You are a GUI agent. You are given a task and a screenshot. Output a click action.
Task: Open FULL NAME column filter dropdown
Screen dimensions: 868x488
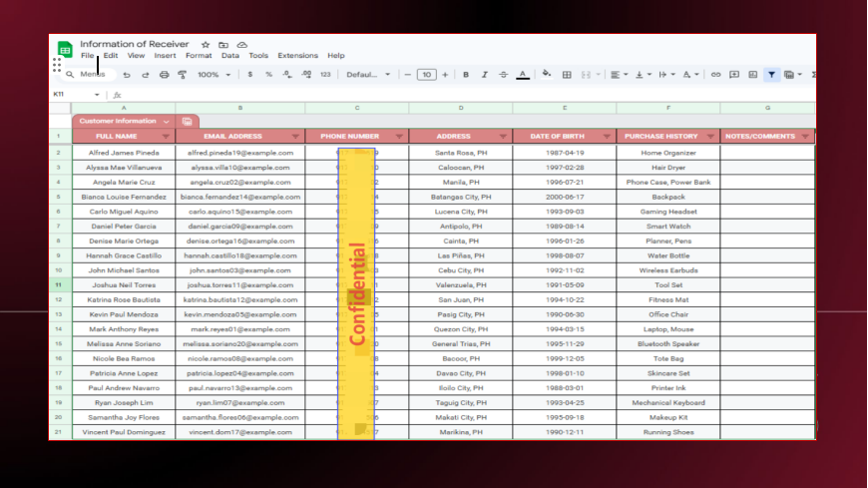coord(166,137)
